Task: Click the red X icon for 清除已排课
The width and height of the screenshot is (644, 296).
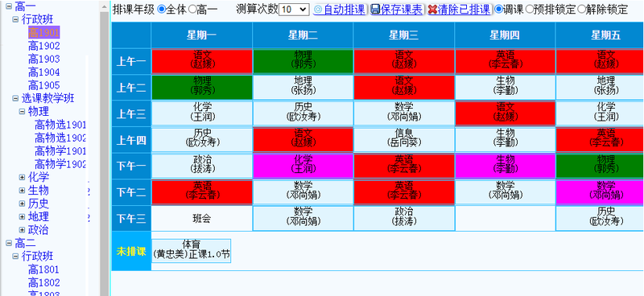Action: pyautogui.click(x=431, y=10)
